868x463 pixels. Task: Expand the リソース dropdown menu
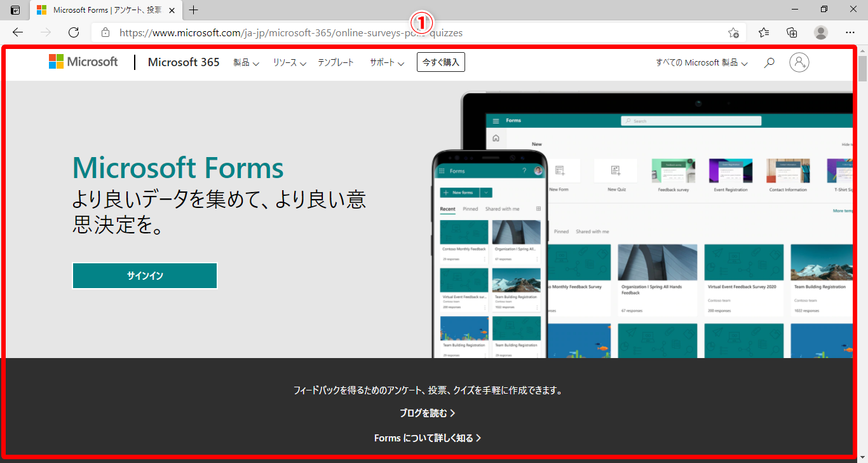pos(290,62)
